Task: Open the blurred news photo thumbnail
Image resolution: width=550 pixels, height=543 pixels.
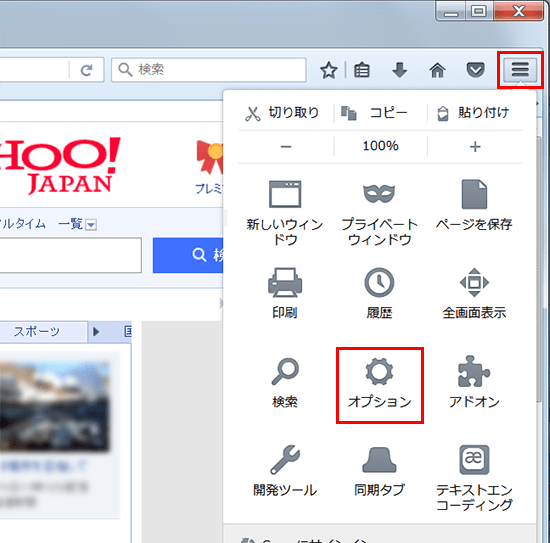Action: tap(55, 406)
